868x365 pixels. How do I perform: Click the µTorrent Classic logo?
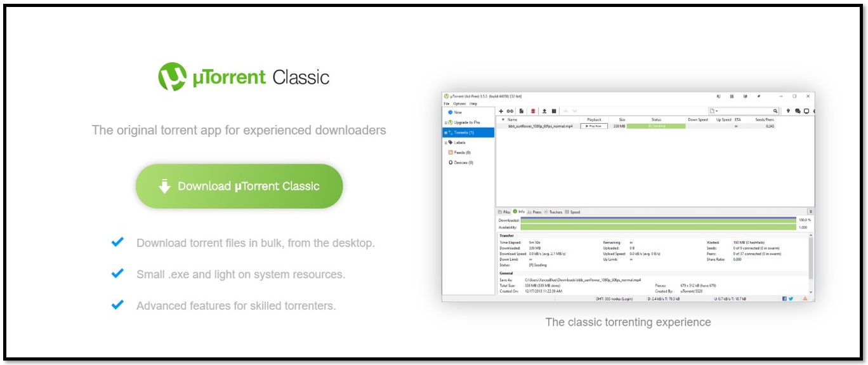click(243, 77)
